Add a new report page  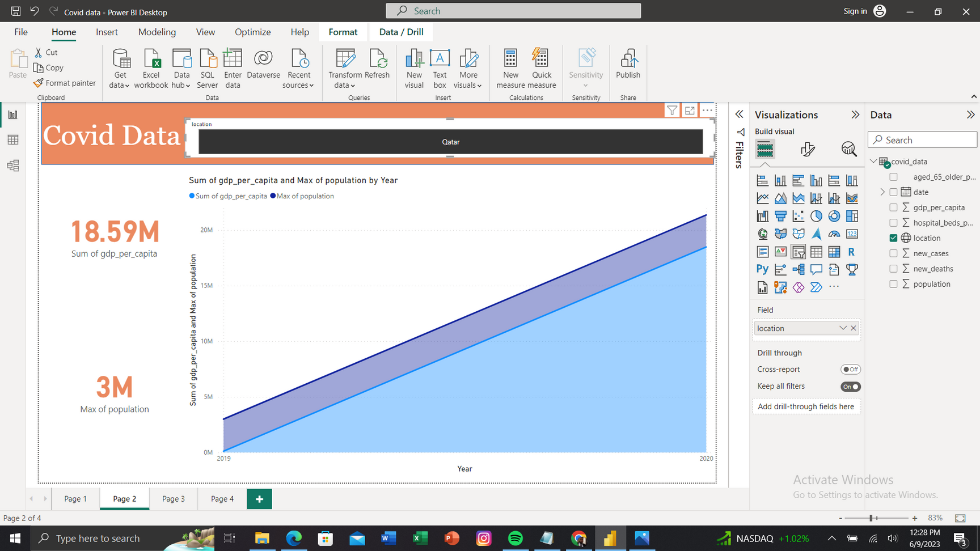point(259,499)
